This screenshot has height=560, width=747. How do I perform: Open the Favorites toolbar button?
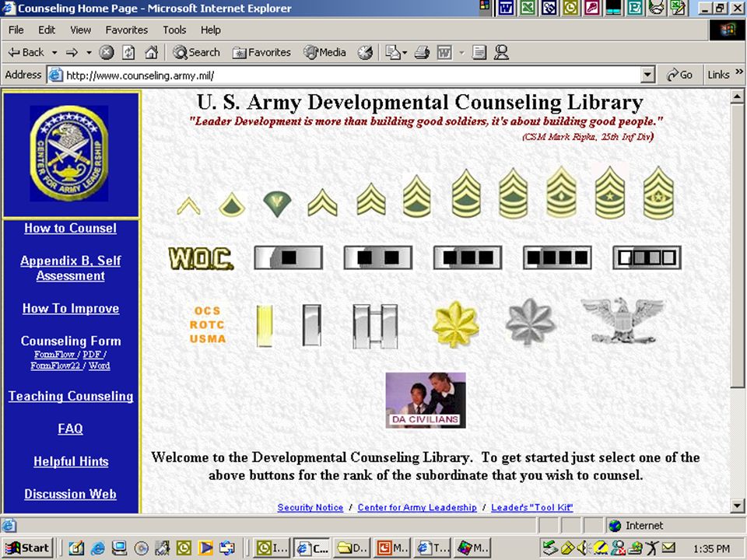tap(261, 52)
